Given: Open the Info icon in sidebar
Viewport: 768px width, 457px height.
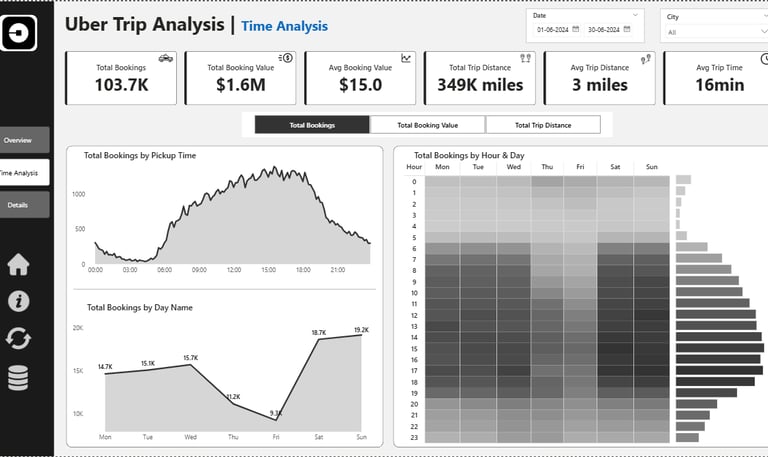Looking at the screenshot, I should [19, 301].
